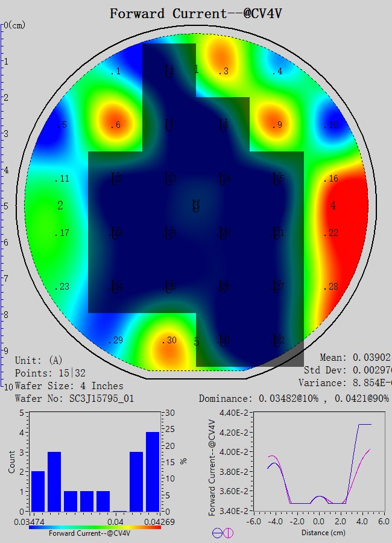Viewport: 392px width, 543px height.
Task: Click the tallest bar in the histogram
Action: 153,471
